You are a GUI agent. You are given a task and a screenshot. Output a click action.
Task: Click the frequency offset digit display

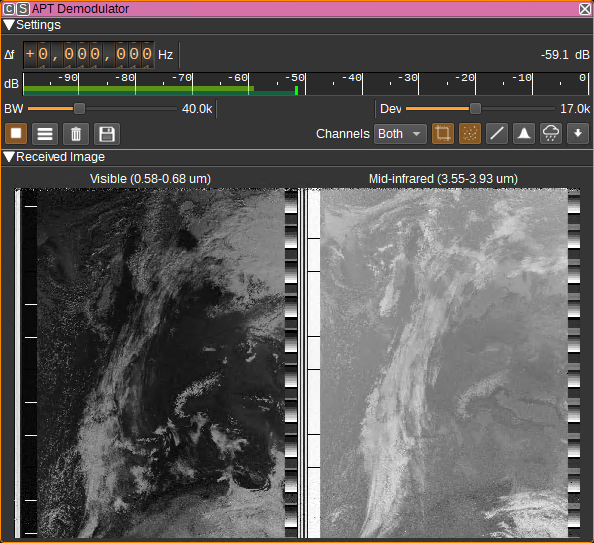coord(89,55)
